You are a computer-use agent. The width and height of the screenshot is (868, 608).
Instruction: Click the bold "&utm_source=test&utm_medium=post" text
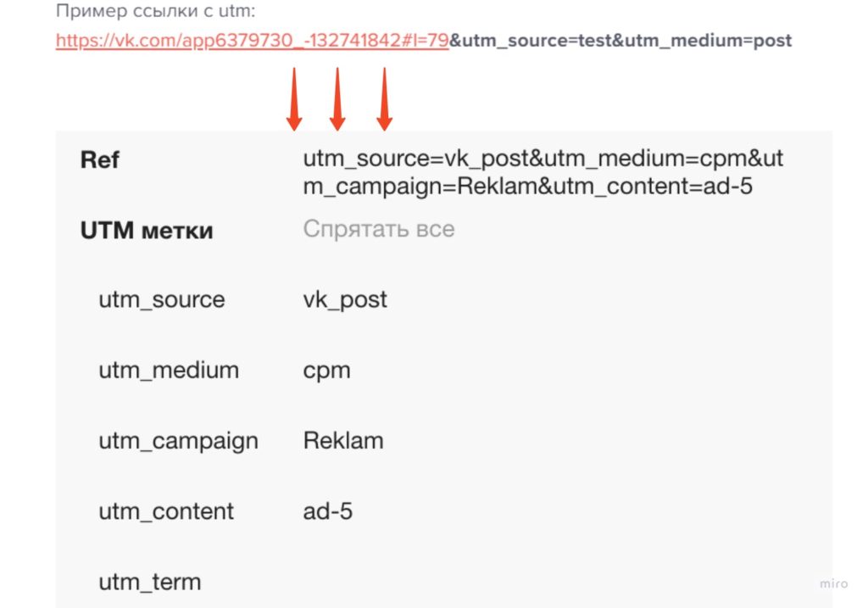[620, 41]
